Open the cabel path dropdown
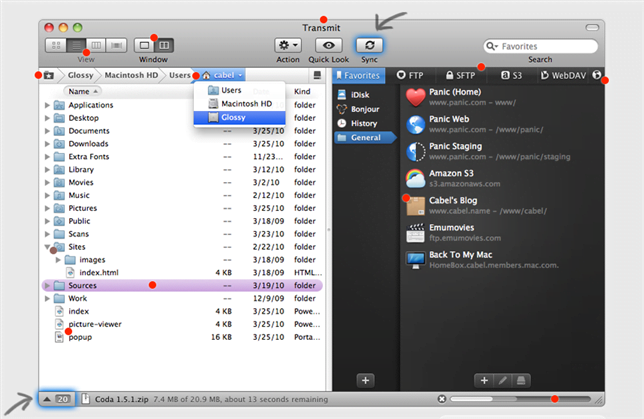Image resolution: width=644 pixels, height=419 pixels. click(x=222, y=75)
